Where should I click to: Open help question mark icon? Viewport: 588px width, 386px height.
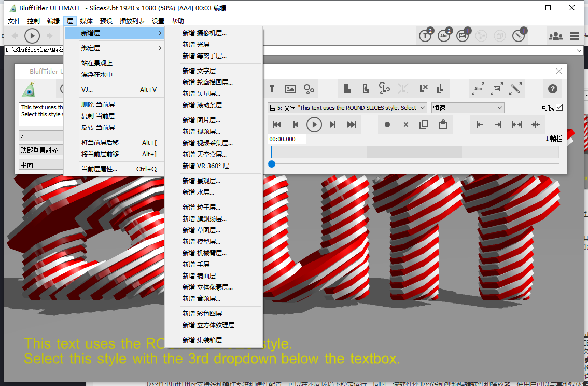coord(552,89)
